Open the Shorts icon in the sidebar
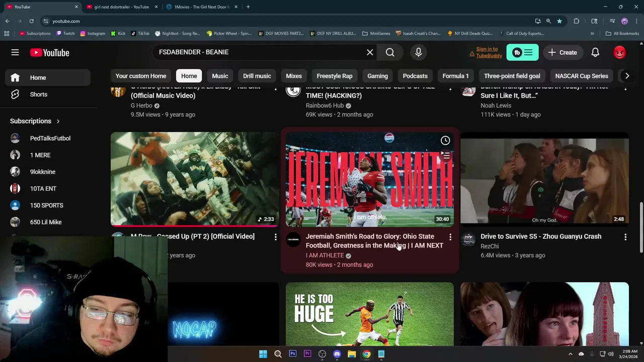644x362 pixels. (15, 95)
